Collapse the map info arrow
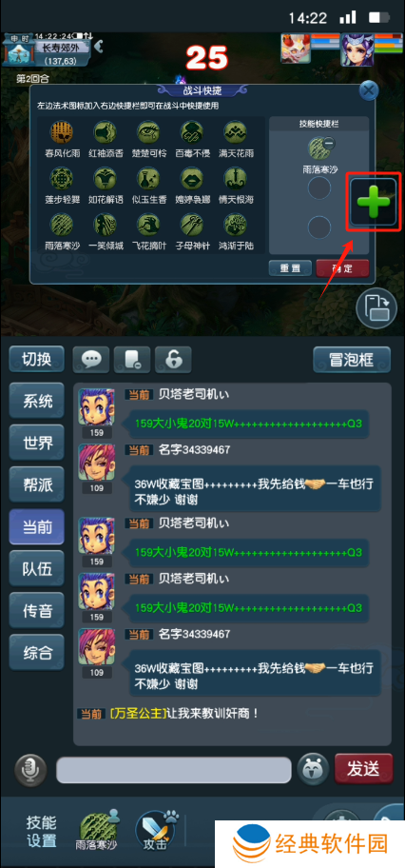405x868 pixels. coord(100,47)
